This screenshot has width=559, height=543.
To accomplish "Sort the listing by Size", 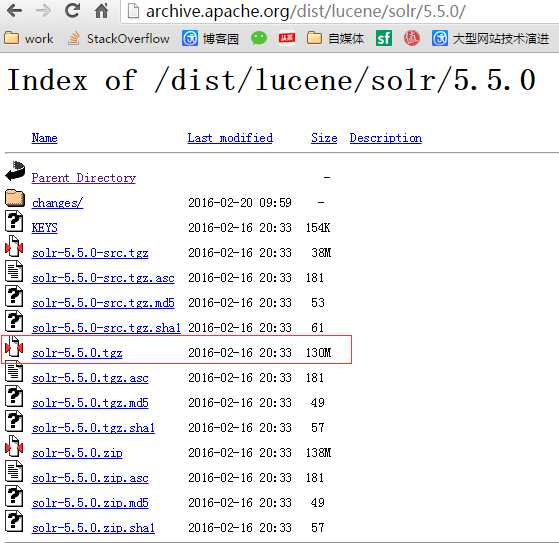I will 324,138.
